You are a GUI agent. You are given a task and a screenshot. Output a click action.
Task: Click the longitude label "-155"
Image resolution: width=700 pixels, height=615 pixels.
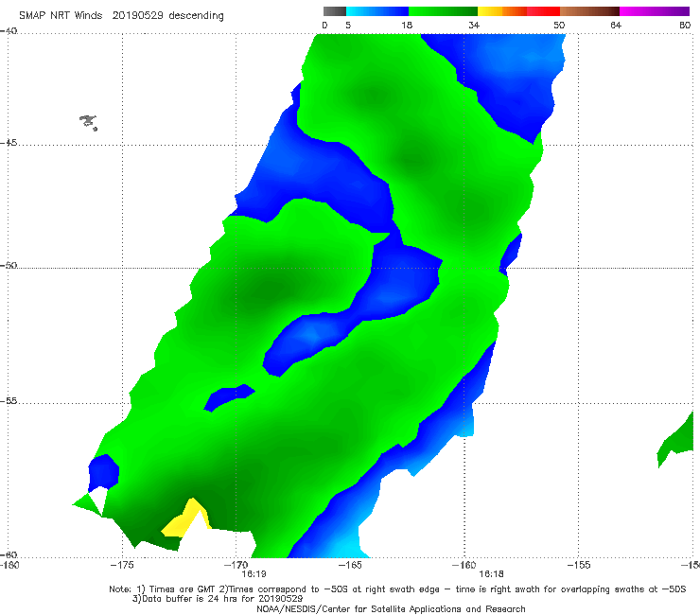point(579,565)
